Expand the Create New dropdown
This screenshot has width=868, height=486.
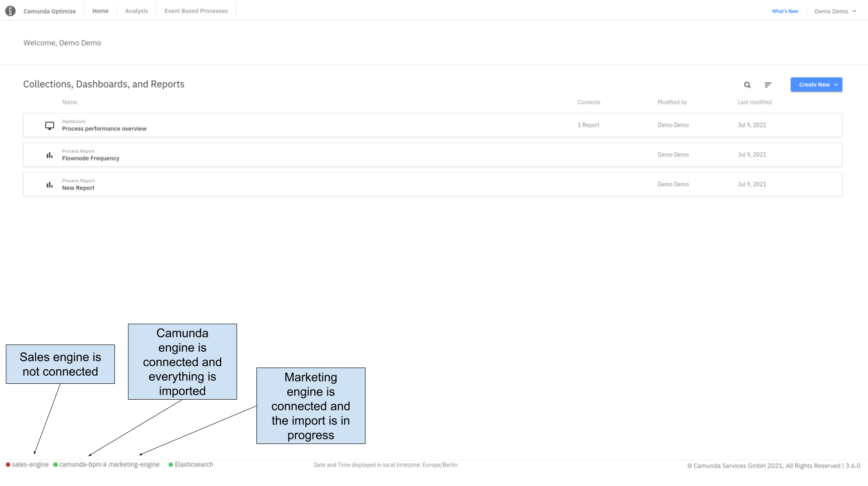coord(835,85)
